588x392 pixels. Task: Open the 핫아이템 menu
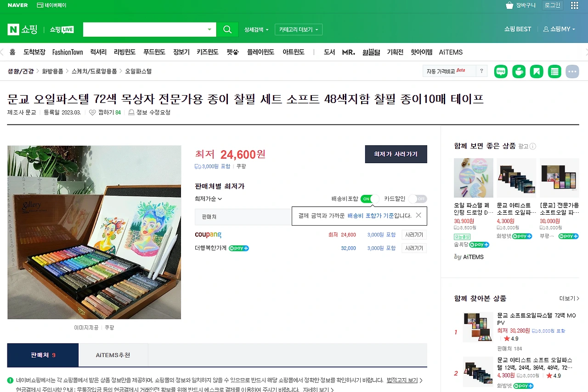[x=422, y=52]
